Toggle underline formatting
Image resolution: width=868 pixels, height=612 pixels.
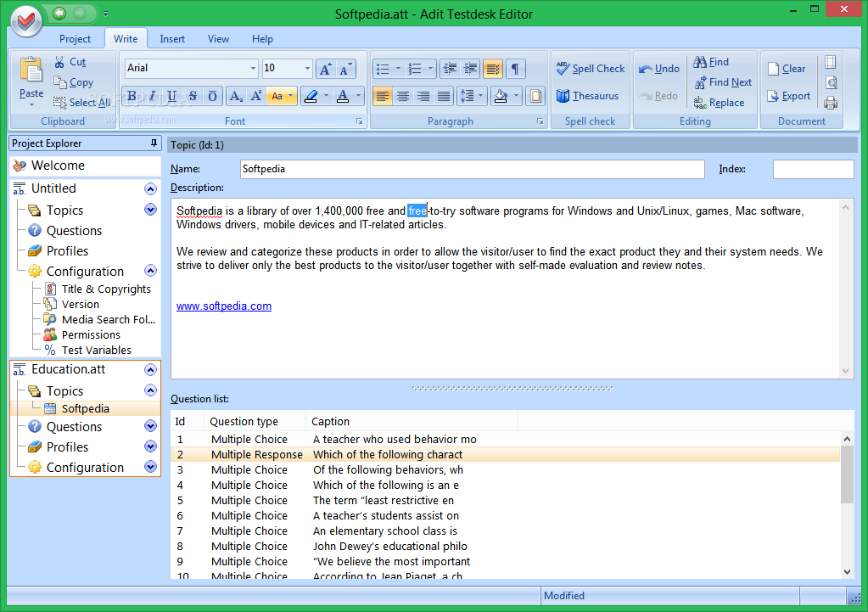172,97
